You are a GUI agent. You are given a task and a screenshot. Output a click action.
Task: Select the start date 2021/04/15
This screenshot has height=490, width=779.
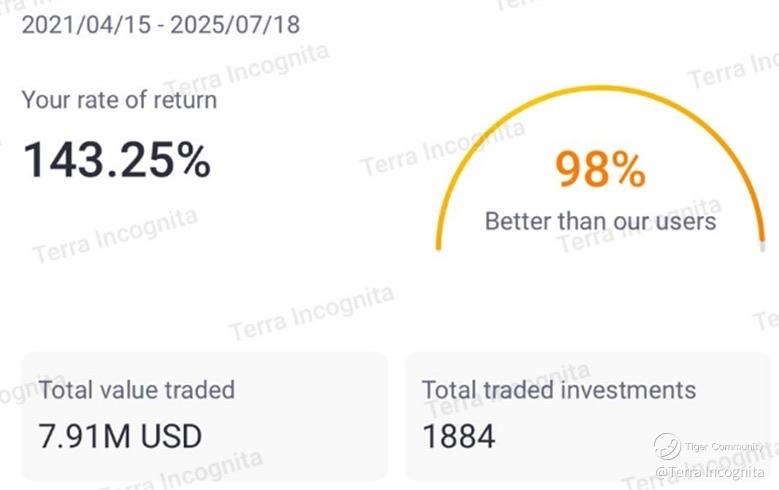(86, 24)
